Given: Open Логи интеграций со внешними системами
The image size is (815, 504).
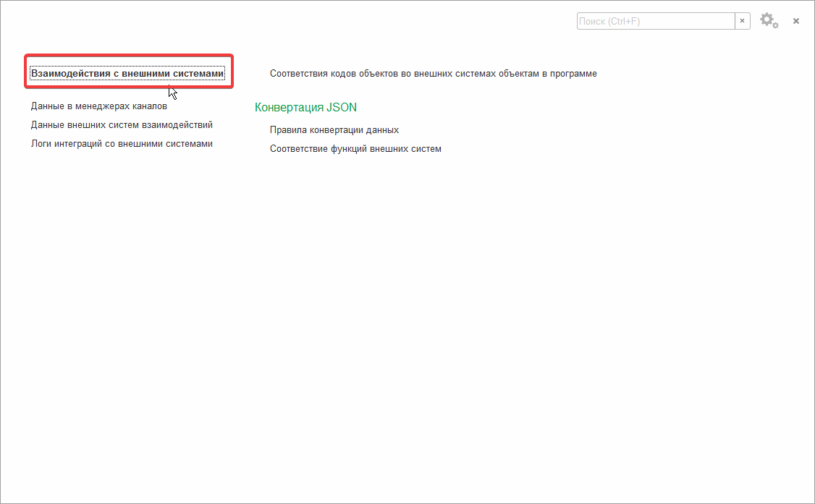Looking at the screenshot, I should point(122,143).
